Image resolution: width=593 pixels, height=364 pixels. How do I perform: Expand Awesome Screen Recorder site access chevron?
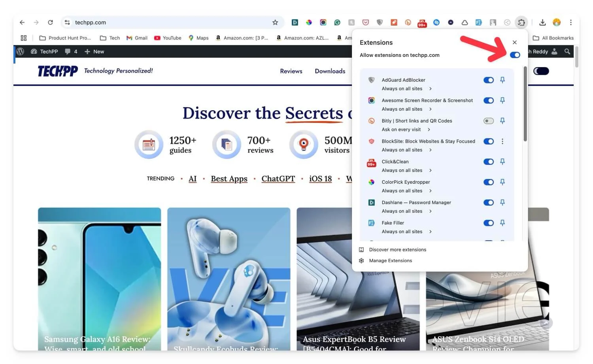point(431,109)
